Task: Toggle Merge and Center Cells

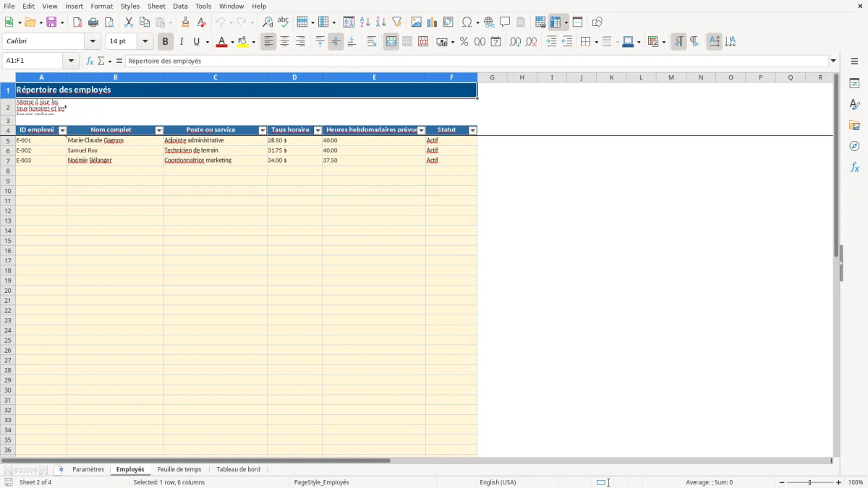Action: click(x=391, y=42)
